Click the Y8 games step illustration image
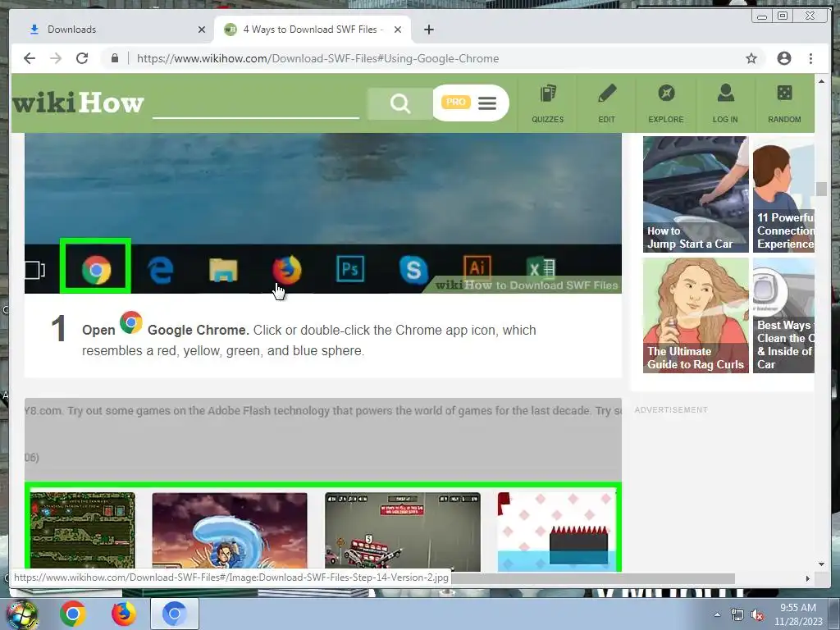The height and width of the screenshot is (630, 840). (323, 485)
